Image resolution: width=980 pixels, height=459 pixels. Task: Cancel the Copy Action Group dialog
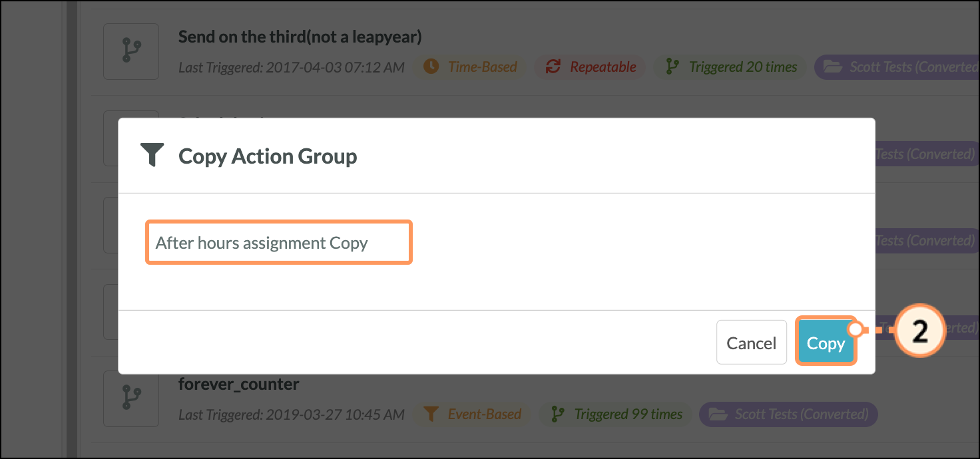(751, 343)
